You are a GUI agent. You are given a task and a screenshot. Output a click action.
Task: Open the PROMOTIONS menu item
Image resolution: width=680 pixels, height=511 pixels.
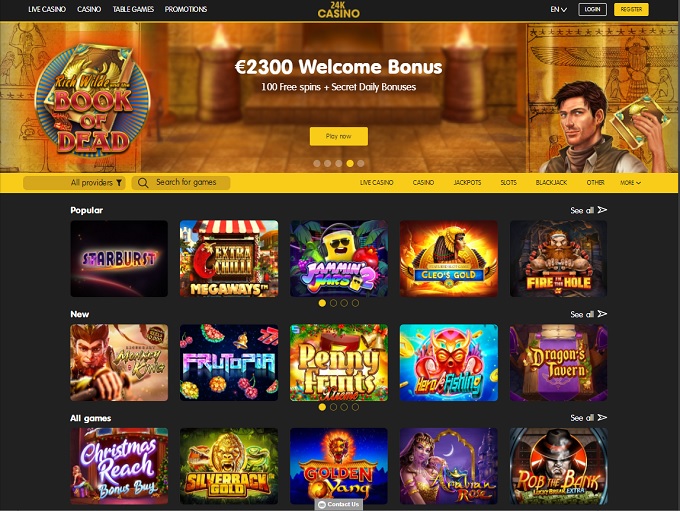pyautogui.click(x=186, y=9)
